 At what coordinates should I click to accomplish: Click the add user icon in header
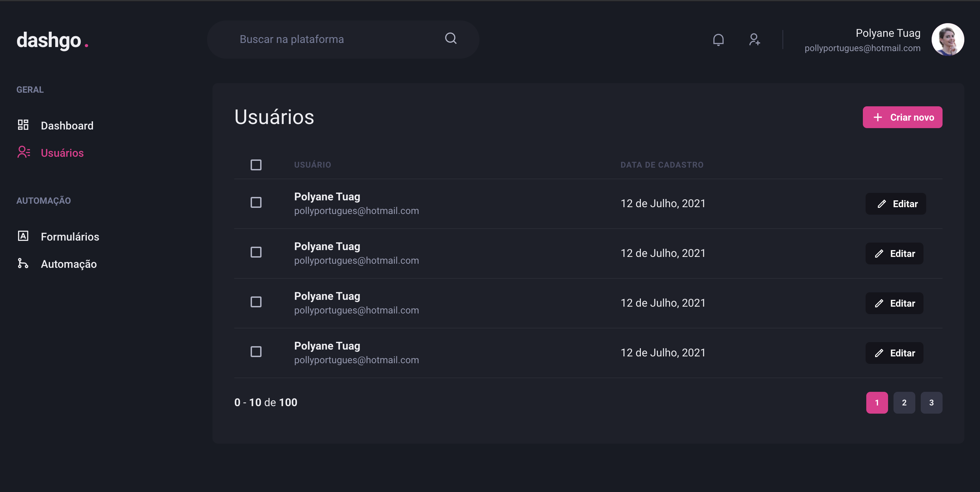(754, 40)
